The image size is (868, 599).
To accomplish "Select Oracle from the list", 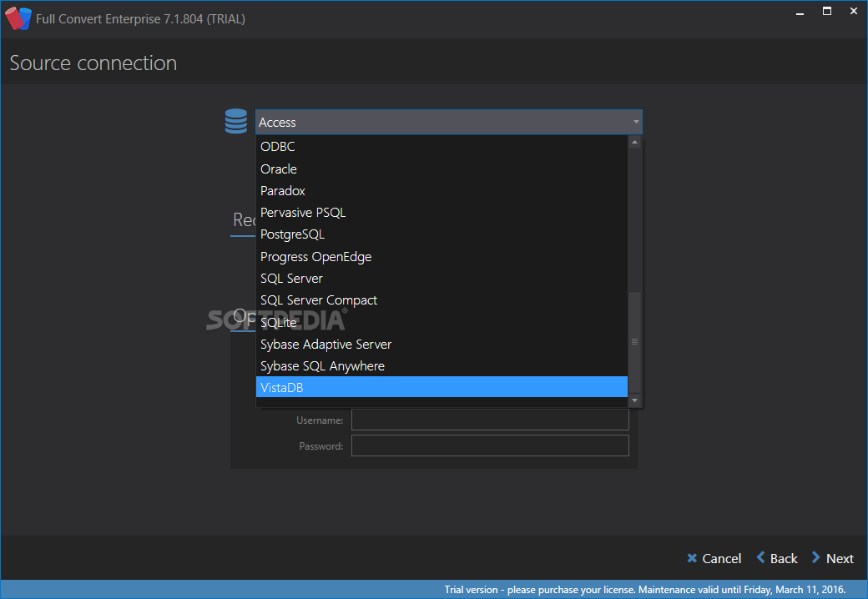I will (x=442, y=169).
